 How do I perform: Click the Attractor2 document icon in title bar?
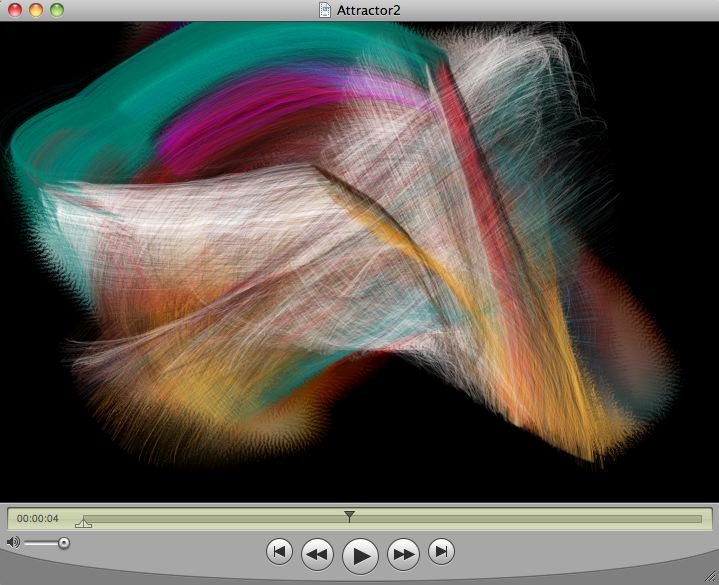click(325, 10)
